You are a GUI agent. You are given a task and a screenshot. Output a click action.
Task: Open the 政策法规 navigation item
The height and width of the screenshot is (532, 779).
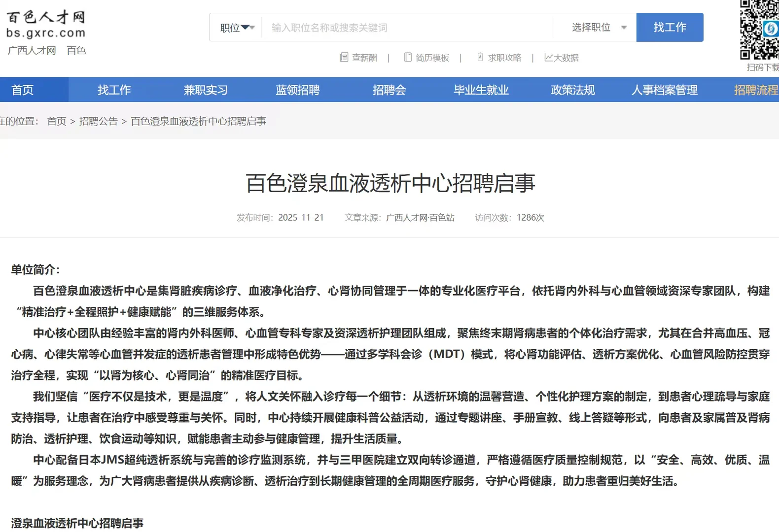tap(573, 90)
